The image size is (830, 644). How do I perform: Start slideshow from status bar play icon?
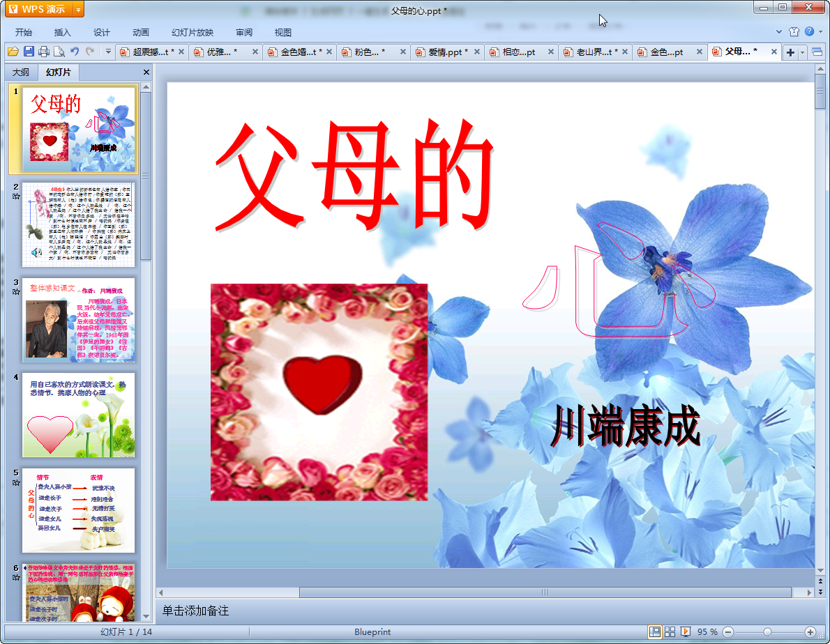coord(686,632)
